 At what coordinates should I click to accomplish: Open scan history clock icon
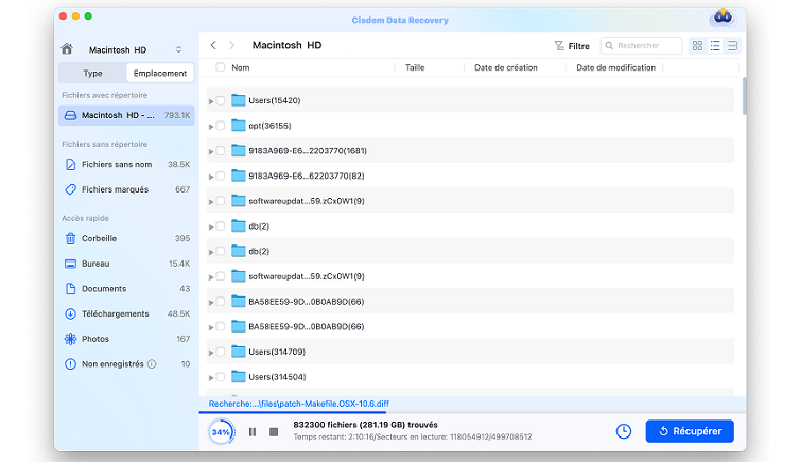click(x=623, y=431)
